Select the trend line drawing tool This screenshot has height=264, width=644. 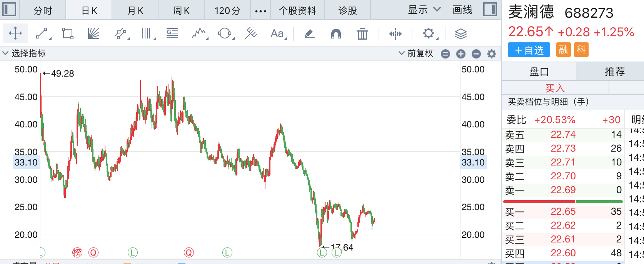point(43,34)
